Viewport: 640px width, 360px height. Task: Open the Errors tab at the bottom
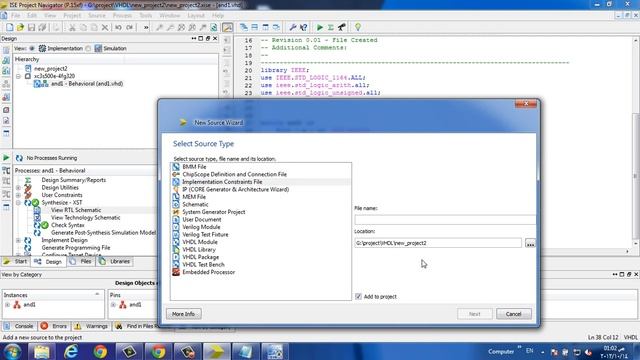[x=53, y=326]
